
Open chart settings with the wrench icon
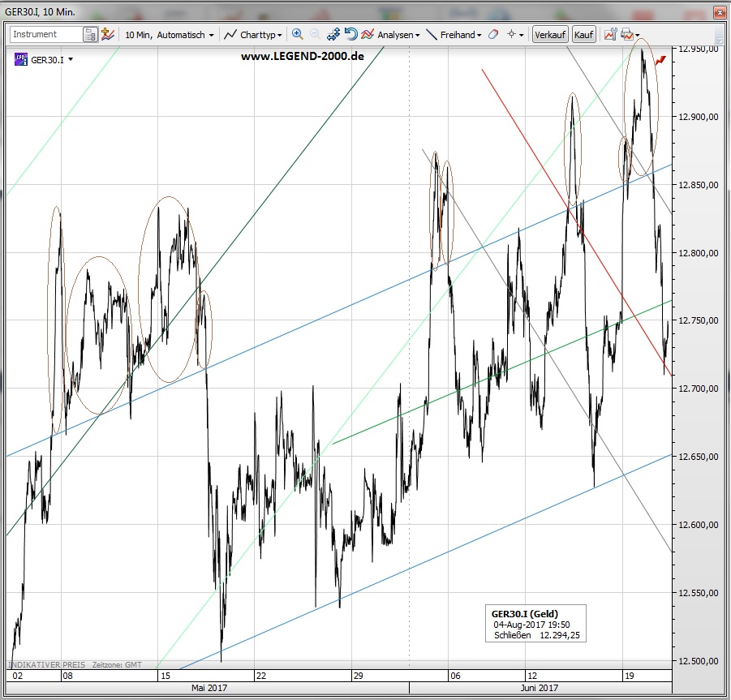pos(608,35)
